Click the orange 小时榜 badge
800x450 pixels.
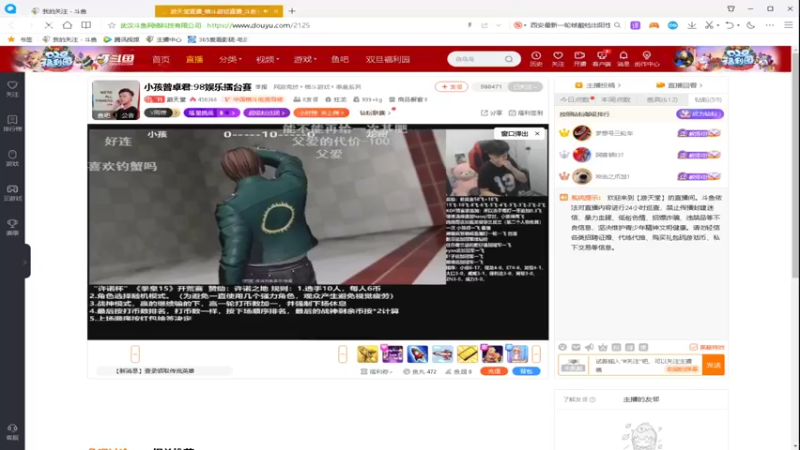[x=321, y=113]
